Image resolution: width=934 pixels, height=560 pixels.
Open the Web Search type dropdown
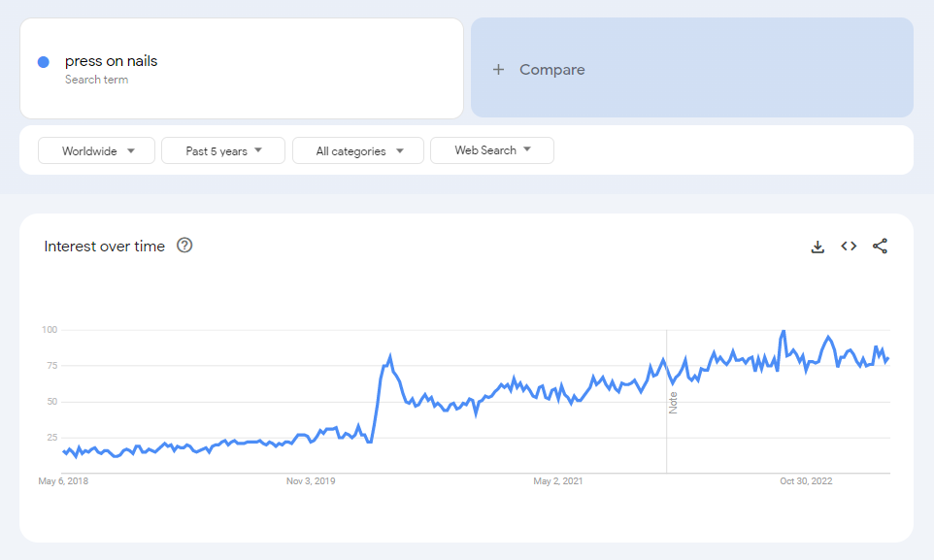click(x=491, y=150)
